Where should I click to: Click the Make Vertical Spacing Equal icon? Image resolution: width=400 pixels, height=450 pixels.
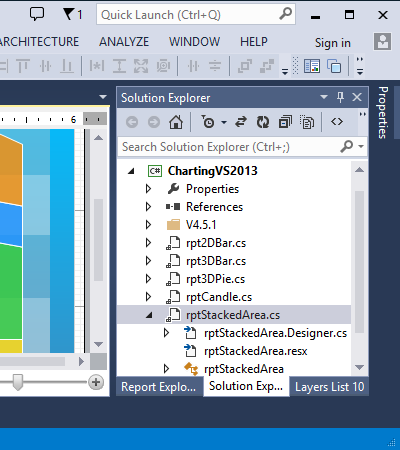click(215, 66)
